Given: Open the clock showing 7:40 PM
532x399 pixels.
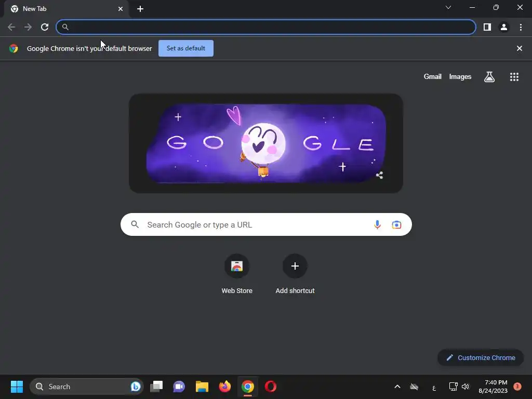Looking at the screenshot, I should (x=493, y=387).
